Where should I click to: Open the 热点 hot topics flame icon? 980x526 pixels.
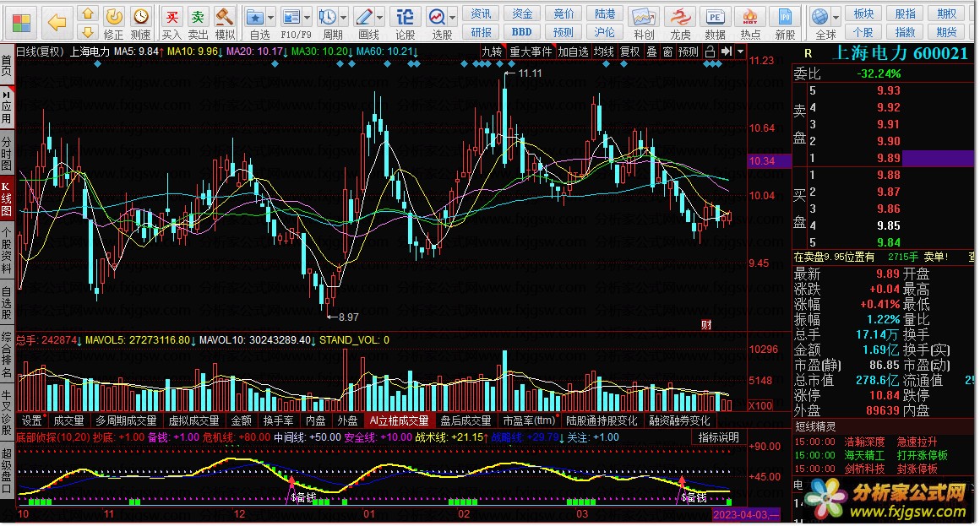click(750, 17)
